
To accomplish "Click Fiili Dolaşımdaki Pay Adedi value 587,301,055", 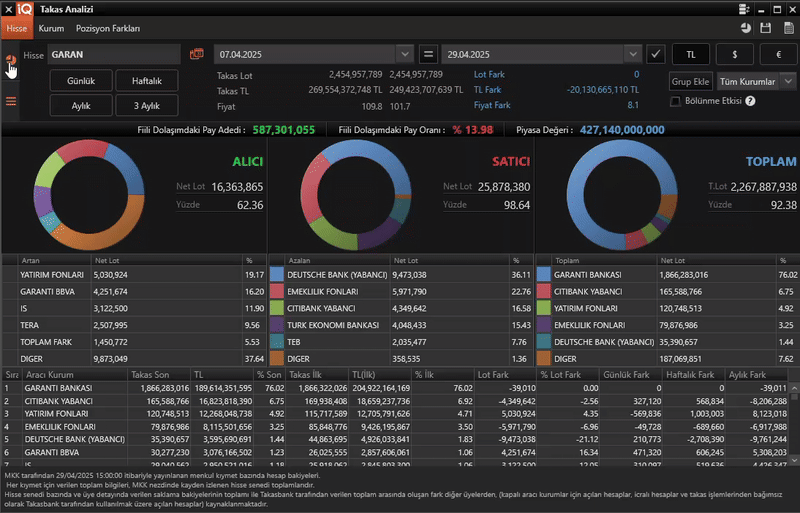I will 284,130.
